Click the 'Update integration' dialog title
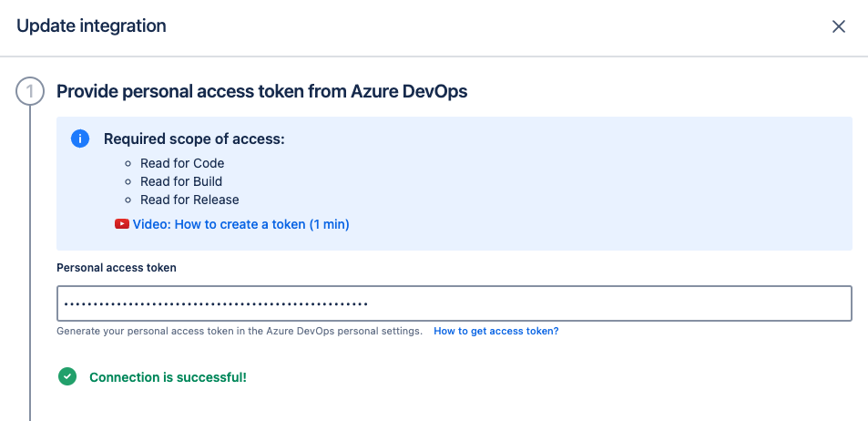 click(x=91, y=26)
